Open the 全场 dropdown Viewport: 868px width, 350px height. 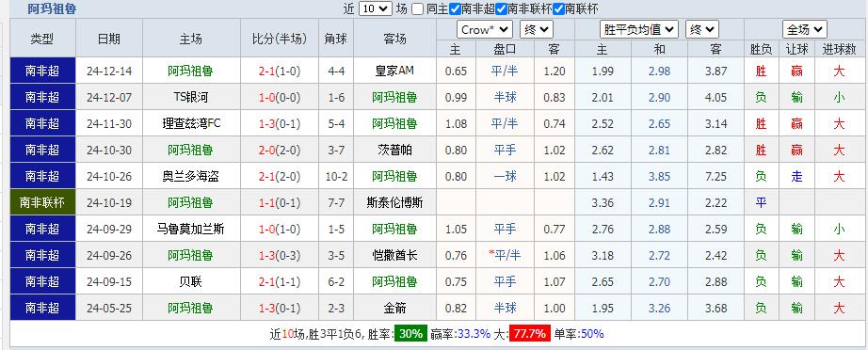[x=804, y=30]
